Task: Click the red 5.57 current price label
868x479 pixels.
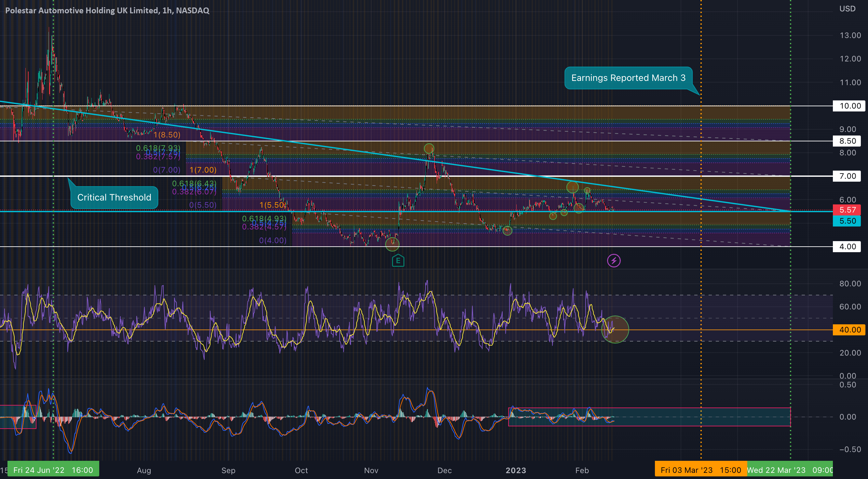Action: coord(847,210)
